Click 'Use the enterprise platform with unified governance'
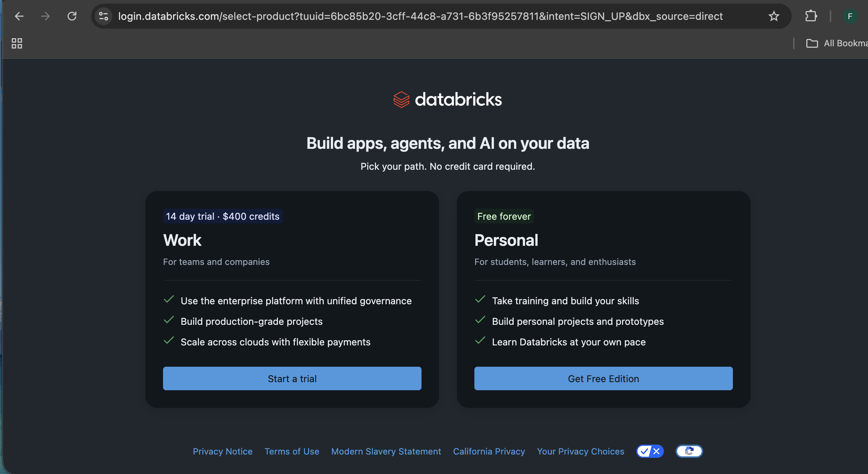 point(296,301)
